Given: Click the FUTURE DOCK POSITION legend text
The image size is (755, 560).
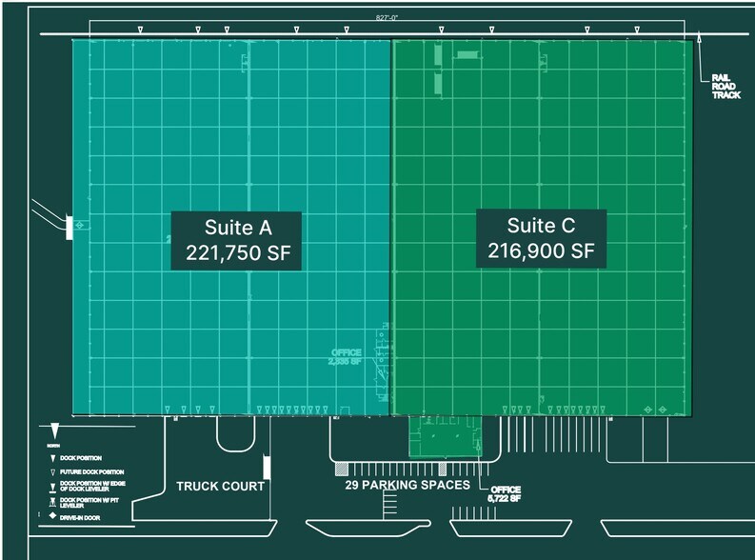Looking at the screenshot, I should pyautogui.click(x=91, y=472).
